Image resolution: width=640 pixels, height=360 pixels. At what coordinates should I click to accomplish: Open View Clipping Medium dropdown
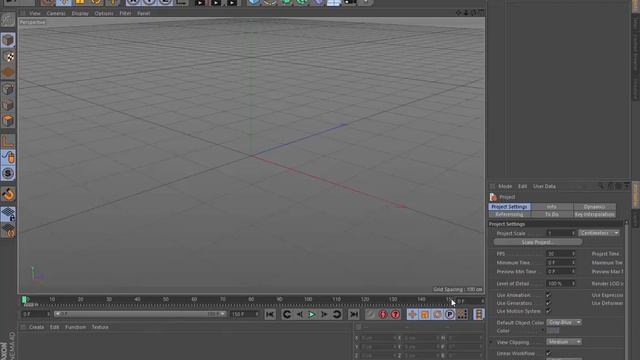click(x=564, y=342)
